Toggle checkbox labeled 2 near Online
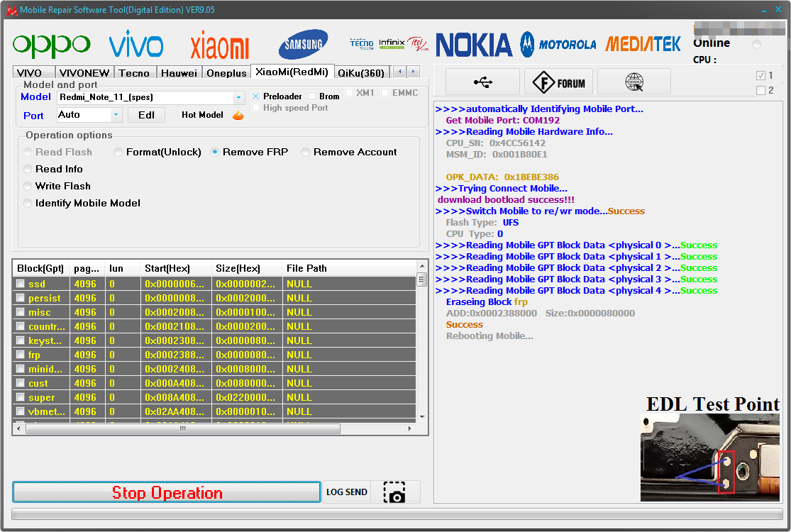The image size is (791, 532). coord(760,91)
